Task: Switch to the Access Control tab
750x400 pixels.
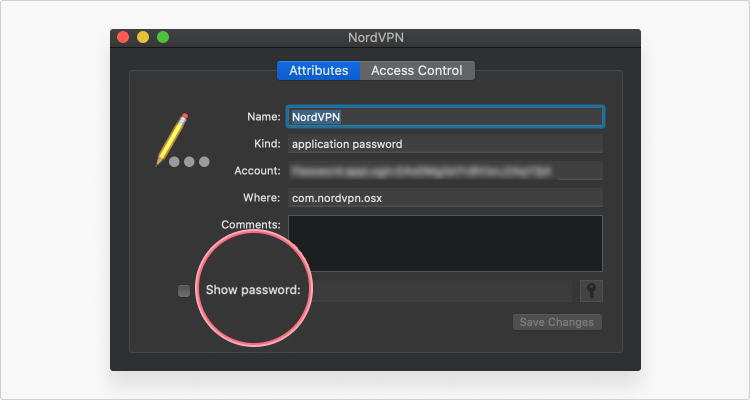Action: [417, 70]
